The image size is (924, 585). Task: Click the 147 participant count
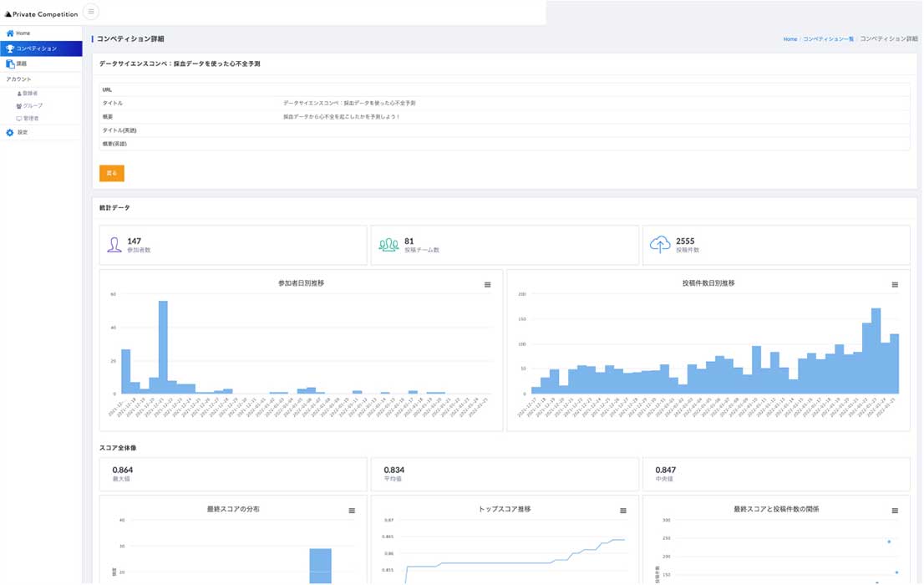point(135,242)
